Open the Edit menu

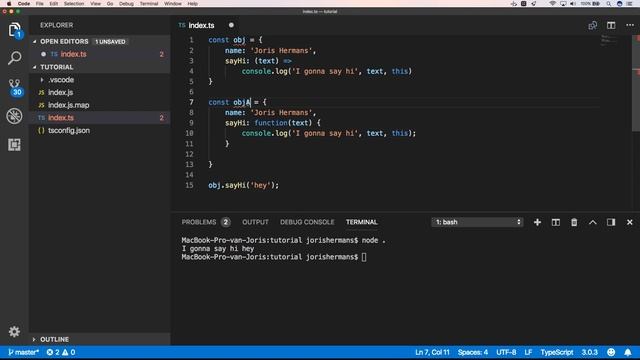coord(53,4)
